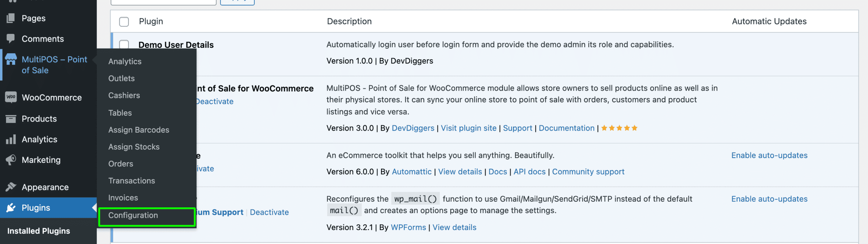The image size is (868, 244).
Task: Deactivate the MultiPOS plugin
Action: pos(215,101)
